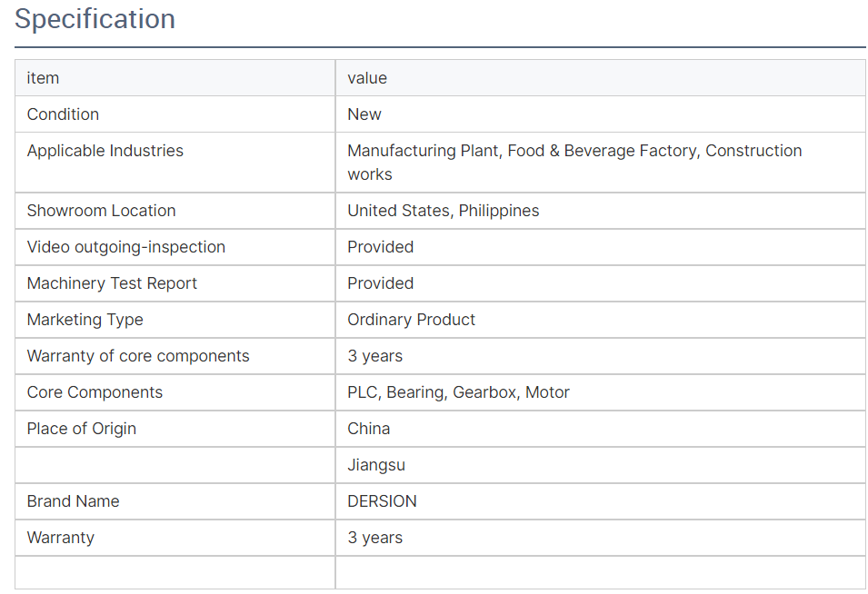The width and height of the screenshot is (868, 594).
Task: Select the Video outgoing-inspection label
Action: (125, 247)
